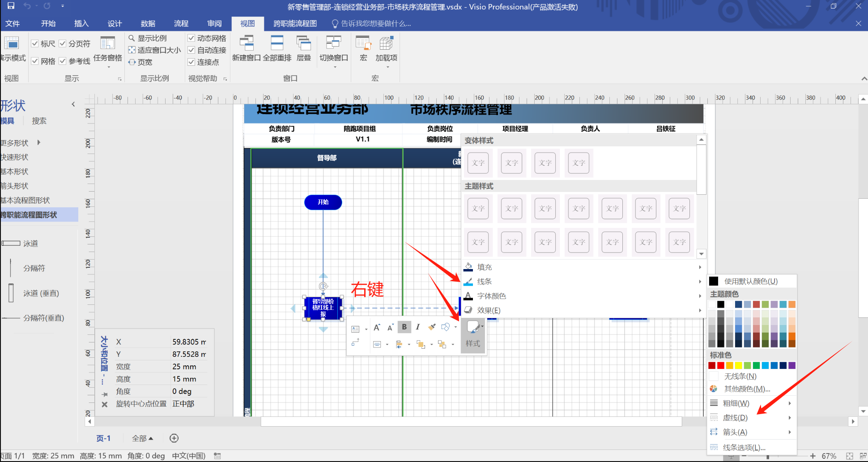Viewport: 868px width, 462px height.
Task: Add a new page with the plus icon
Action: tap(174, 438)
